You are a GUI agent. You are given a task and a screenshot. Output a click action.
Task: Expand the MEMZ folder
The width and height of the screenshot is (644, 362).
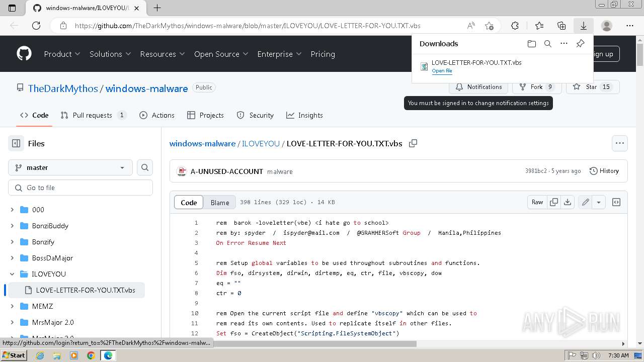coord(12,306)
